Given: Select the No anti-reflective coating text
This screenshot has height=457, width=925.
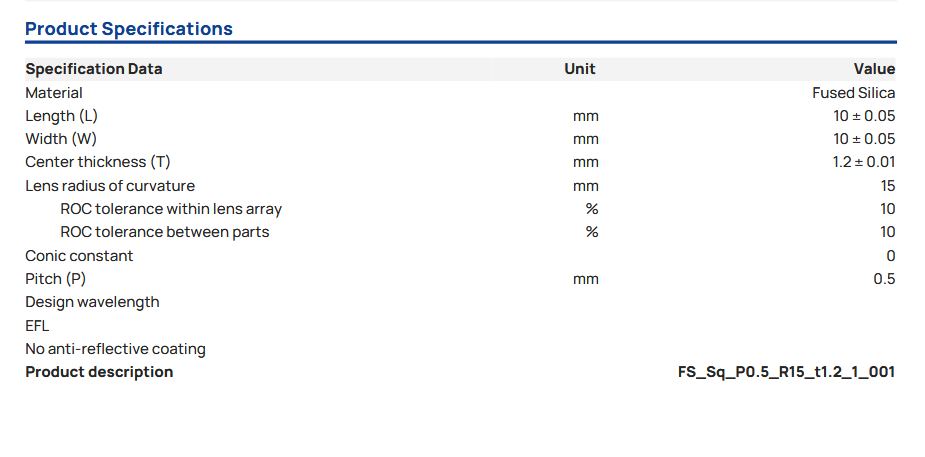Looking at the screenshot, I should click(115, 349).
